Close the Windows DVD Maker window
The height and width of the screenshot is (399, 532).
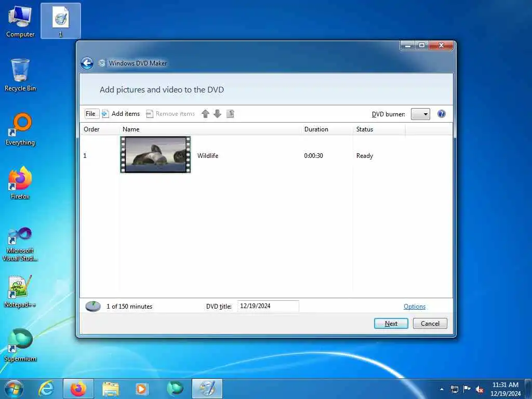pyautogui.click(x=441, y=45)
